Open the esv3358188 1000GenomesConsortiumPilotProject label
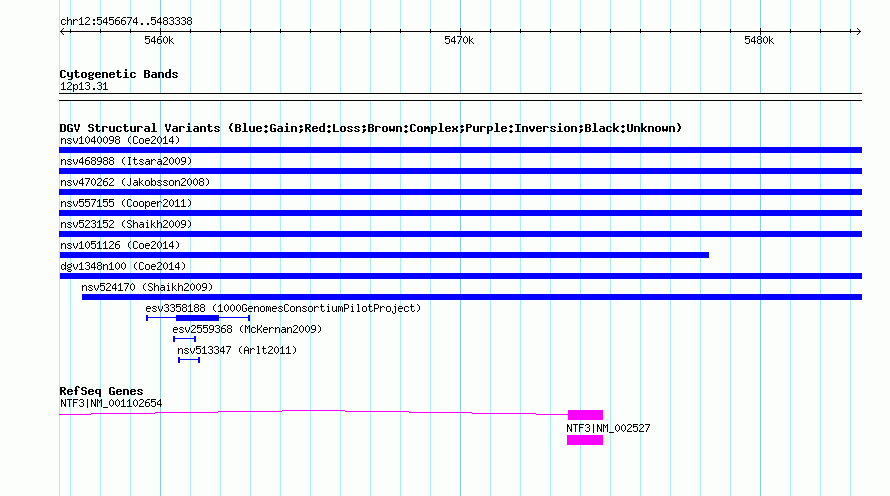 pos(283,308)
